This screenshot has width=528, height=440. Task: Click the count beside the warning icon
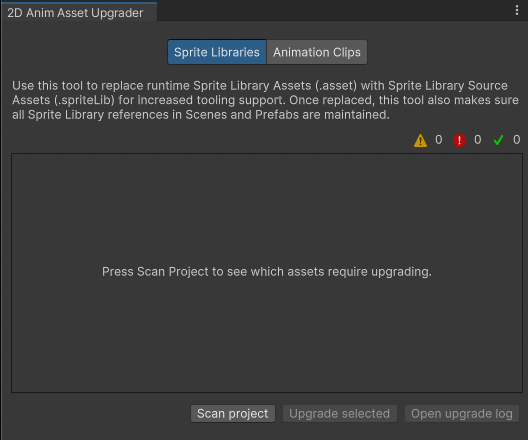click(438, 140)
